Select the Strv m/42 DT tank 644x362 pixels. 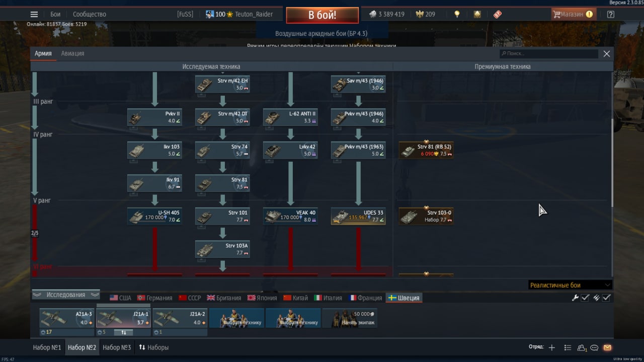point(222,117)
